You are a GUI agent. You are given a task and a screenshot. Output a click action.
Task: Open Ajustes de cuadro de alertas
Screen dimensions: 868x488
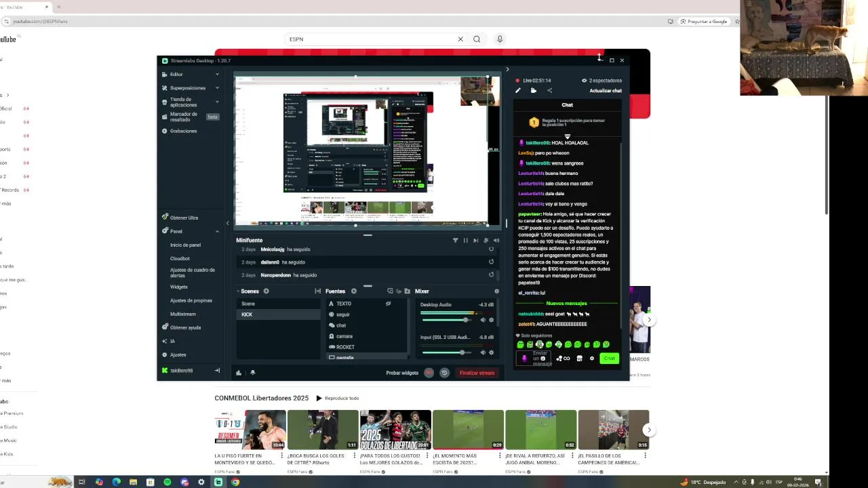point(192,272)
